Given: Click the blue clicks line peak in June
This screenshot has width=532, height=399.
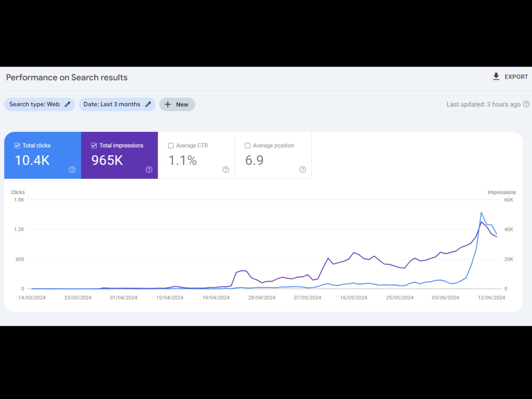Looking at the screenshot, I should coord(481,212).
